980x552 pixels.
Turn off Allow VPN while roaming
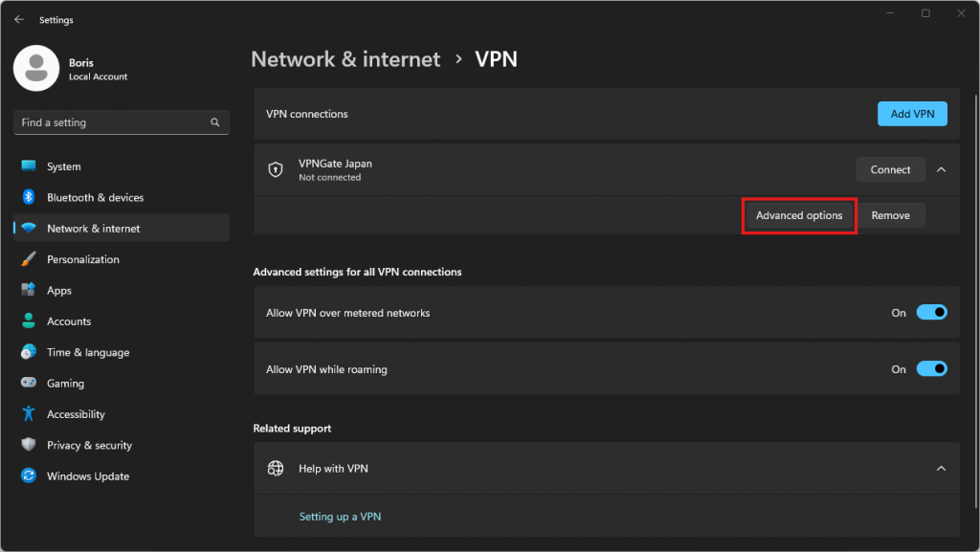point(931,369)
